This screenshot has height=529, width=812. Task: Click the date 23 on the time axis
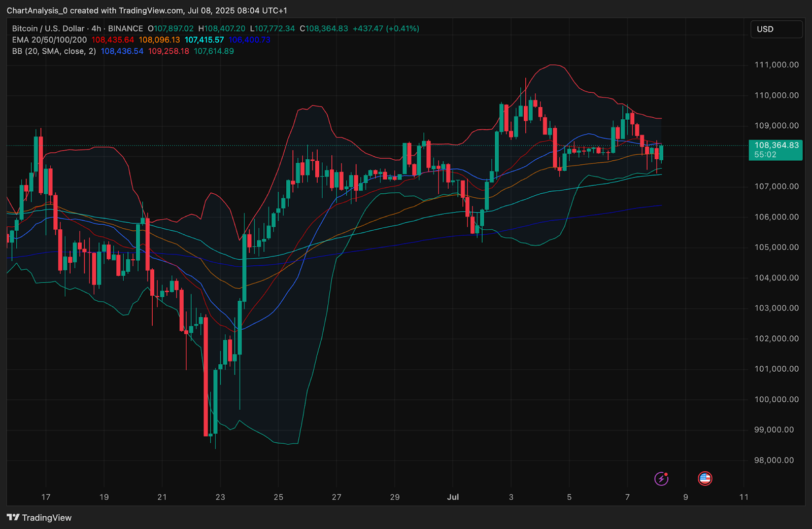220,497
